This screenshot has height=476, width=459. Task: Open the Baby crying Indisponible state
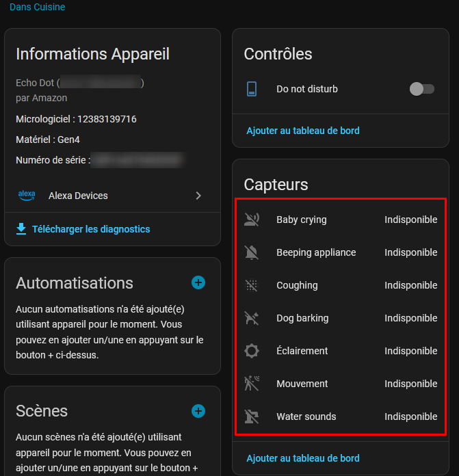pyautogui.click(x=410, y=220)
